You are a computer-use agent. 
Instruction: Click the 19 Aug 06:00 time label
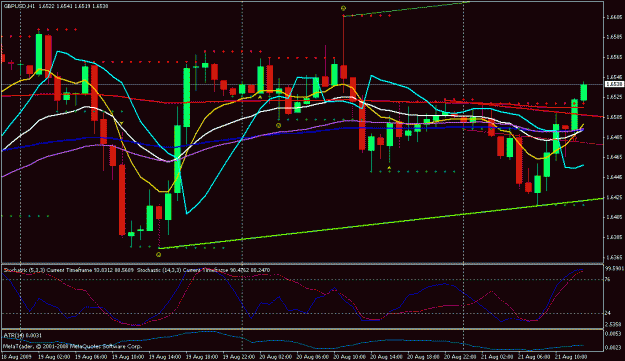tap(90, 356)
